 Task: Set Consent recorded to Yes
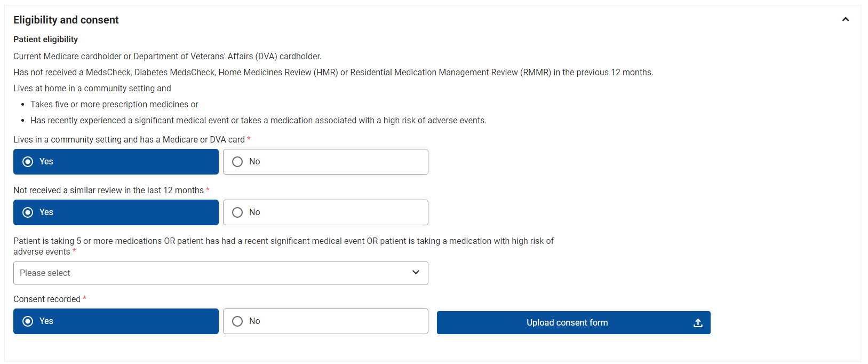pyautogui.click(x=116, y=321)
